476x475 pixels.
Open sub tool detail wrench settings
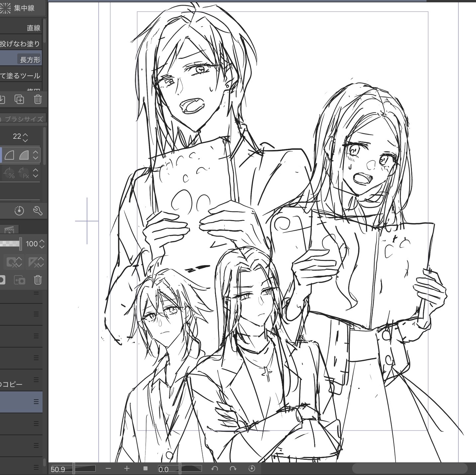point(38,211)
